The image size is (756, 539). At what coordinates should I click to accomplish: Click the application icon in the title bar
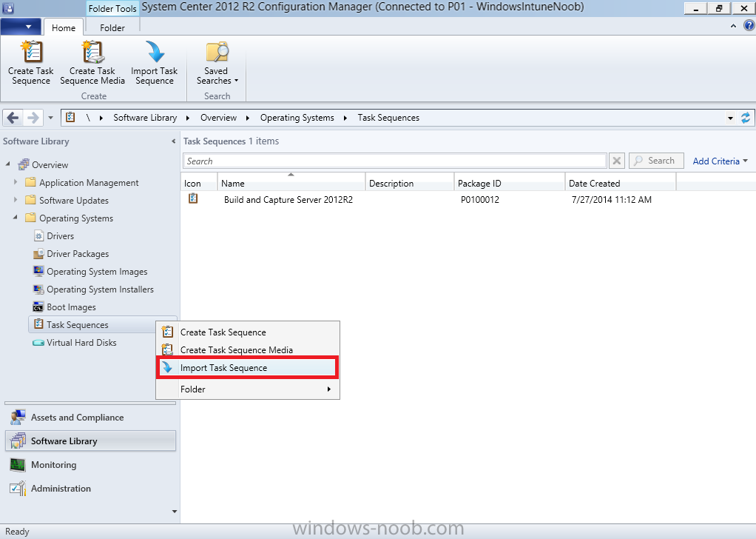point(7,8)
